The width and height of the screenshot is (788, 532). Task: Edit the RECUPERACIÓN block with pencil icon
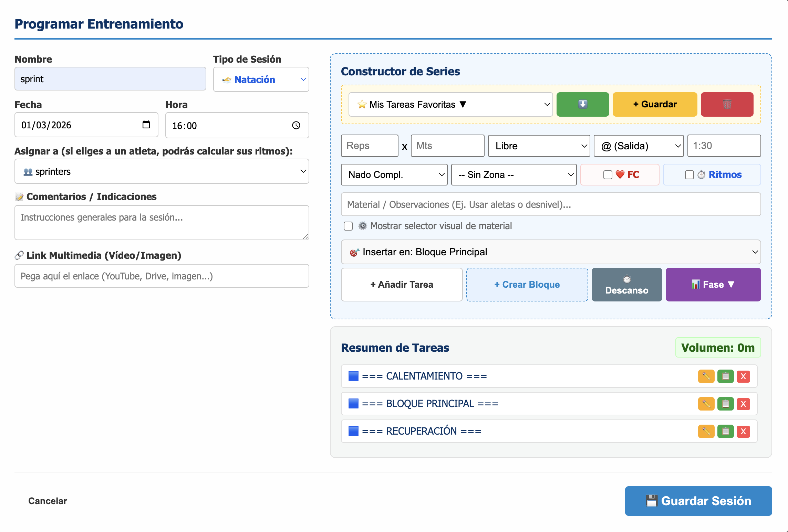click(x=706, y=431)
